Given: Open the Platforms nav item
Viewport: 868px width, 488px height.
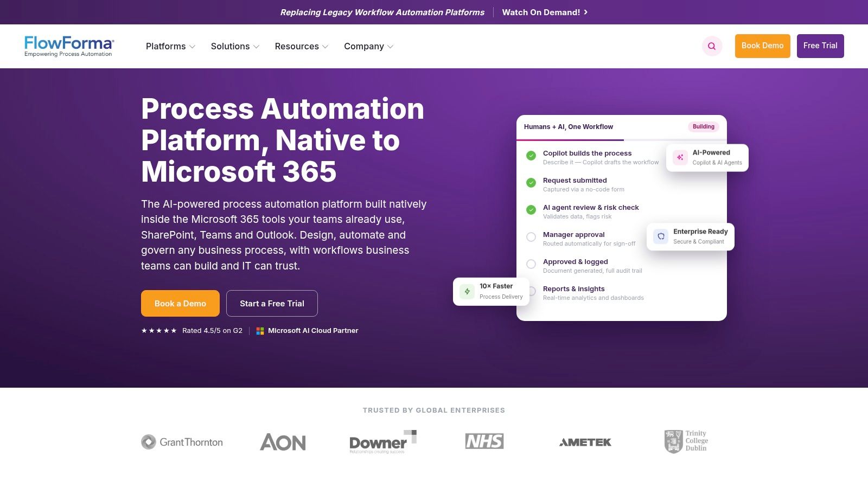Looking at the screenshot, I should point(165,46).
